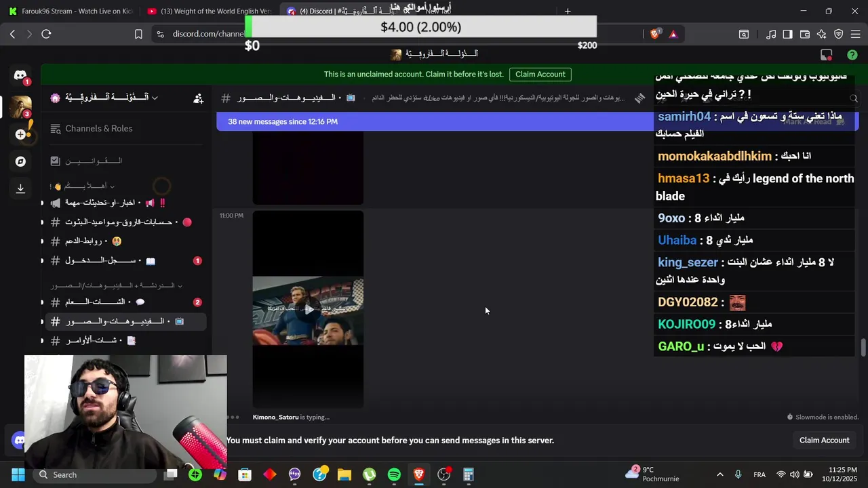Image resolution: width=868 pixels, height=488 pixels.
Task: Open the login log channel with badge 1
Action: tap(125, 260)
